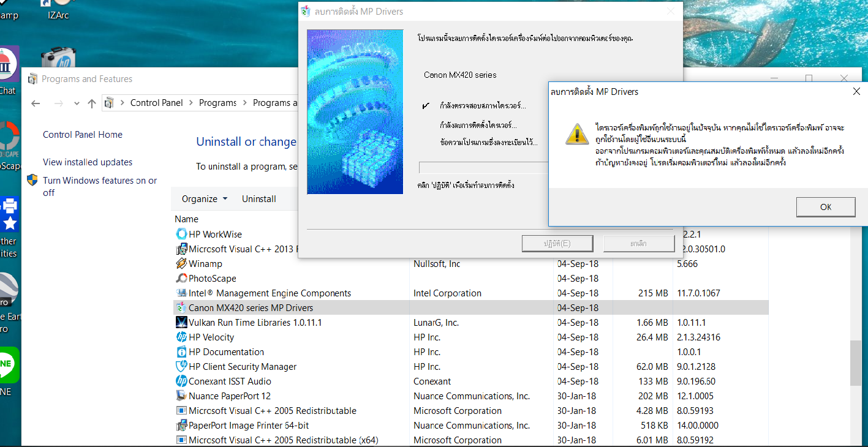Select Canon MX420 series MP Drivers icon

click(181, 307)
